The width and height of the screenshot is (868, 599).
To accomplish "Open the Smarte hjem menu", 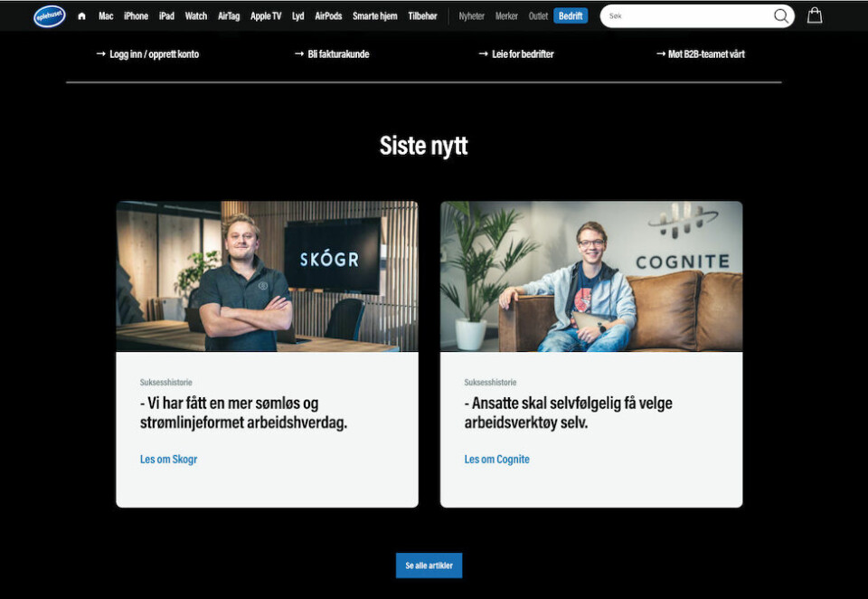I will [x=374, y=16].
